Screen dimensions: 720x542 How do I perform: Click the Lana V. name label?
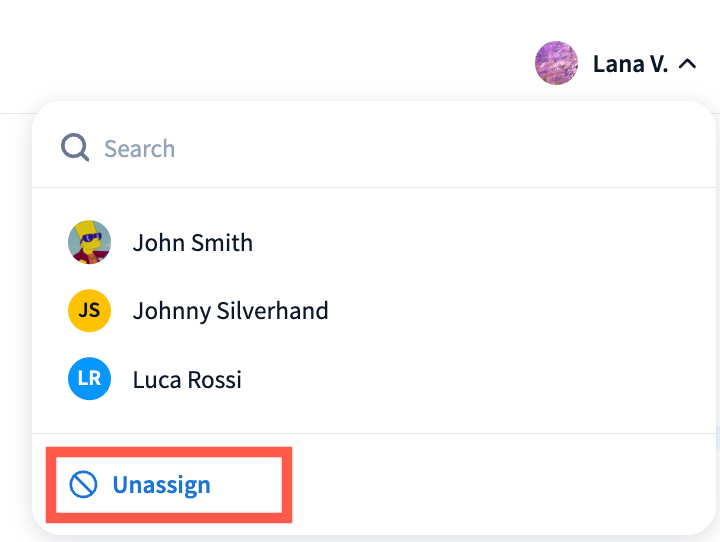point(629,64)
